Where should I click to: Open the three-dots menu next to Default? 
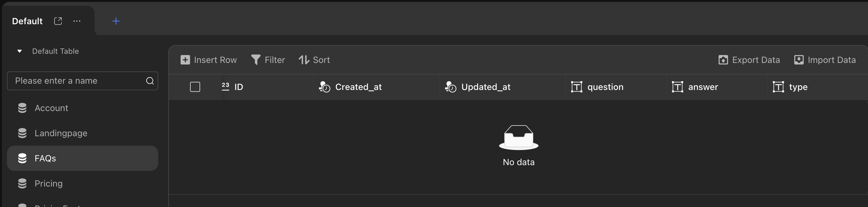(x=77, y=21)
